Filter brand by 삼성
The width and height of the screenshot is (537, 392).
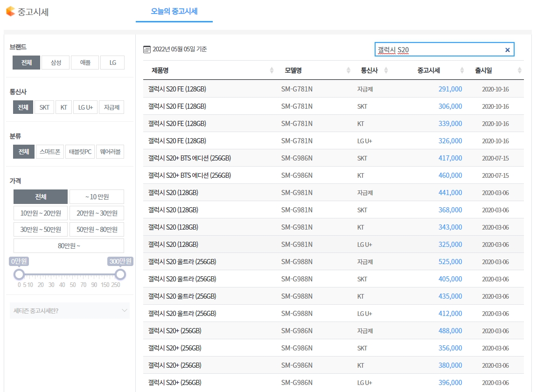56,63
